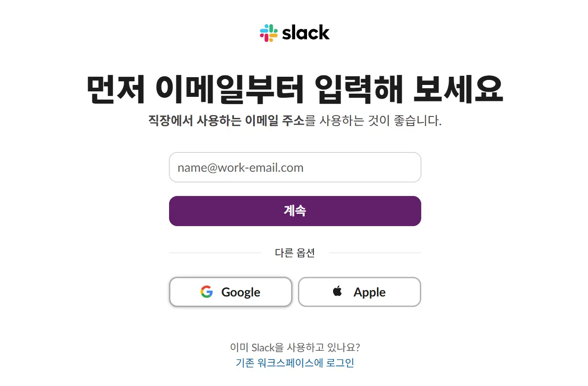This screenshot has height=386, width=588.
Task: Click the bold "직장에서 사용하는 이메일 주소" text
Action: pos(226,121)
